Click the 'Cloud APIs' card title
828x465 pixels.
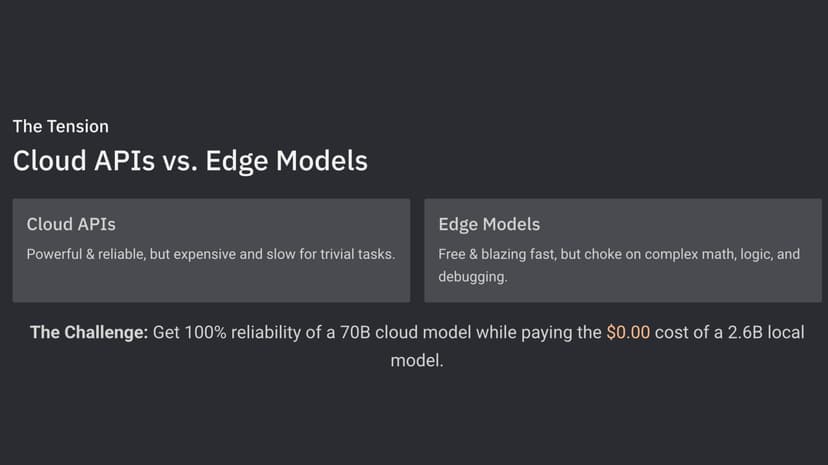[71, 224]
